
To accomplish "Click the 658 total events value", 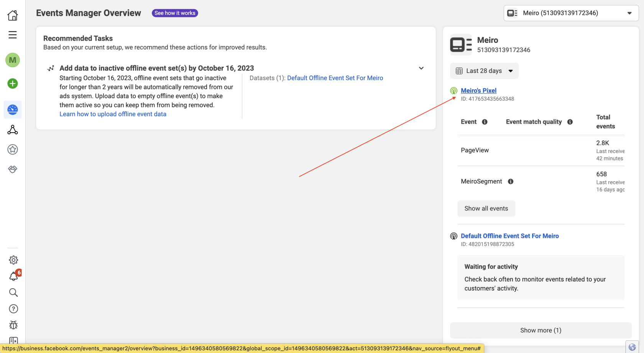I will (601, 174).
